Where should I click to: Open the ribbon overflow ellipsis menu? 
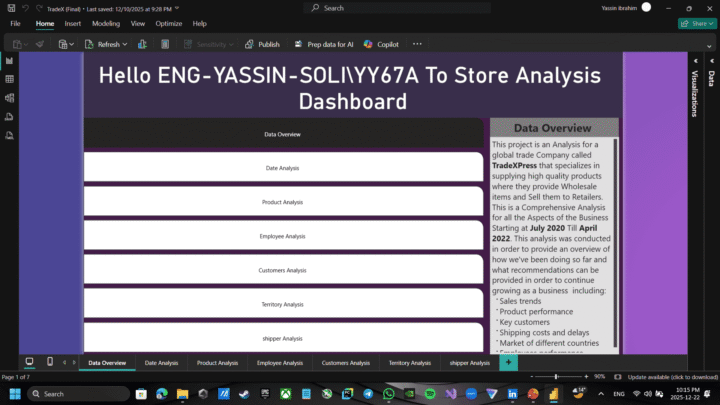pos(417,44)
